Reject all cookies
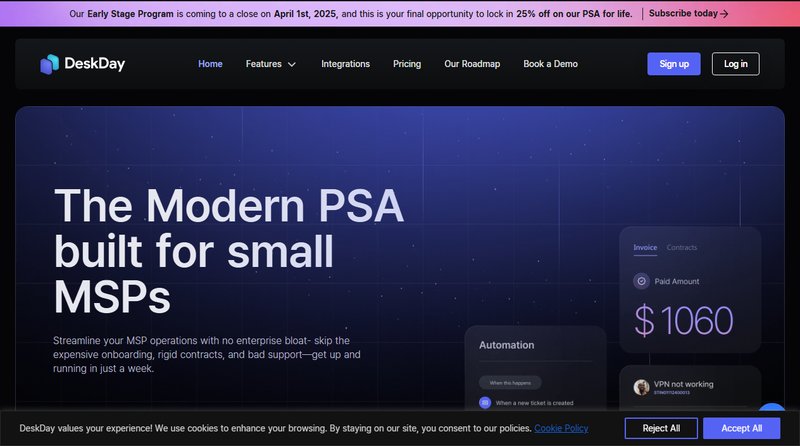Screen dimensions: 800x446 (661, 428)
